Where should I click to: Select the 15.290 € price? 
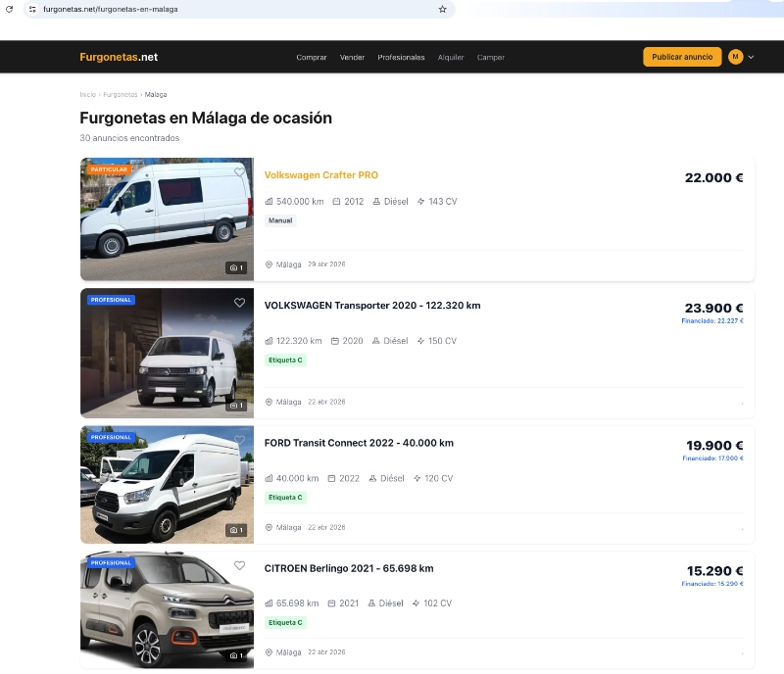[715, 571]
